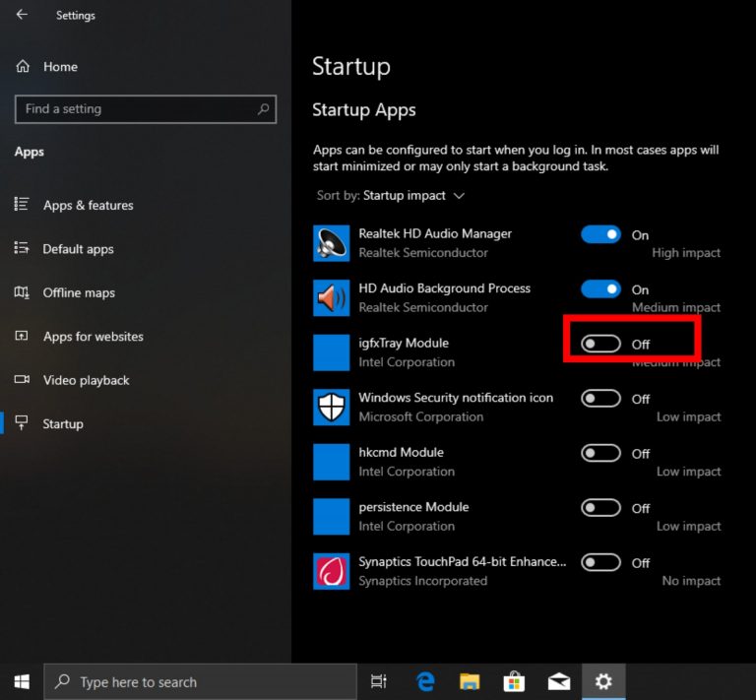Click the igfxTray Module blue icon
756x700 pixels.
[331, 352]
